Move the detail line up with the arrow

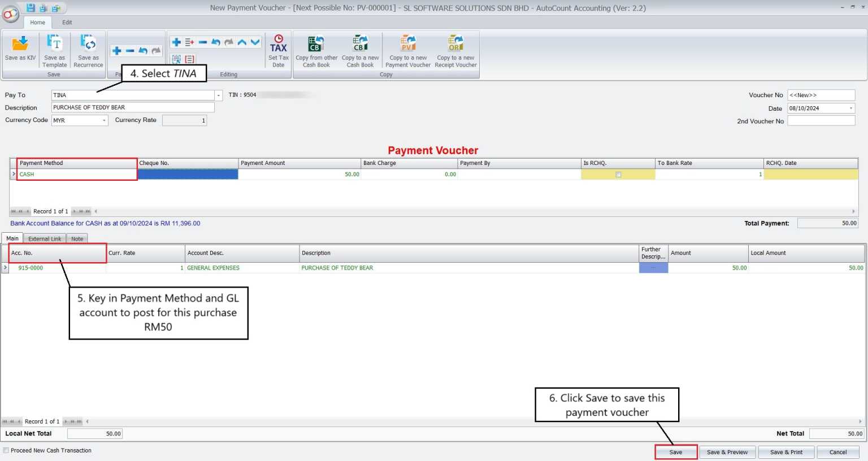point(242,42)
